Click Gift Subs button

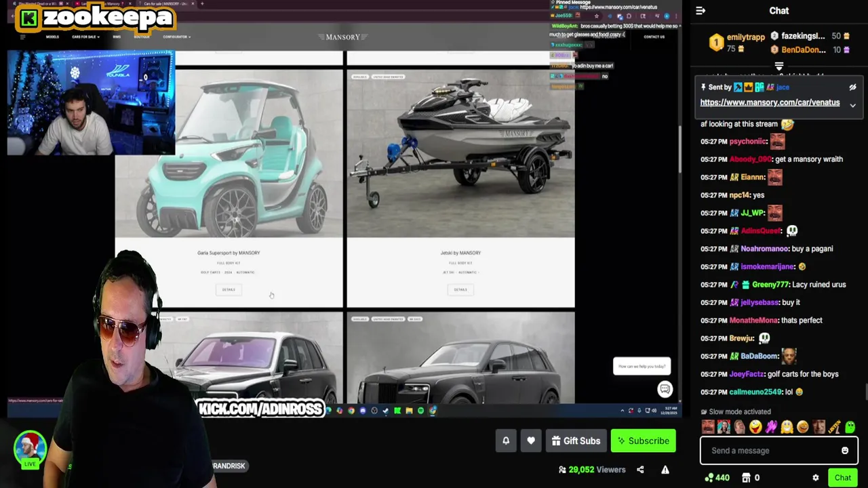coord(576,441)
